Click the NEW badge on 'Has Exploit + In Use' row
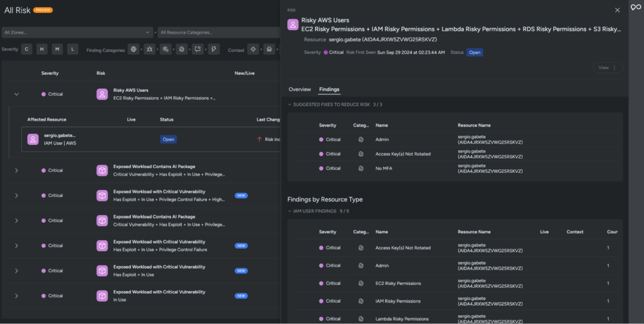This screenshot has height=324, width=644. click(x=241, y=271)
